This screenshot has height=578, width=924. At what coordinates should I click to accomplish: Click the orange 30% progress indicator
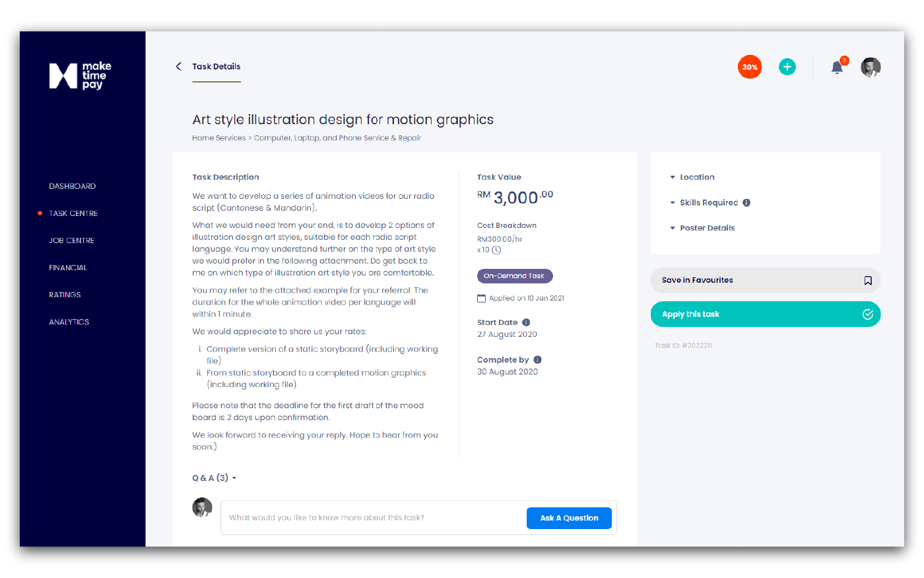750,67
